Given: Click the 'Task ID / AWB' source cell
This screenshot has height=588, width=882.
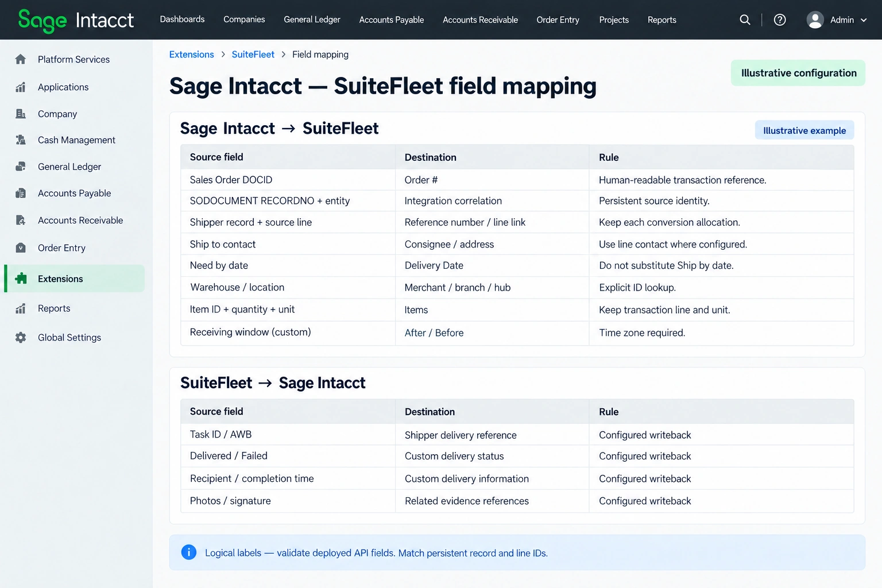Looking at the screenshot, I should (288, 435).
